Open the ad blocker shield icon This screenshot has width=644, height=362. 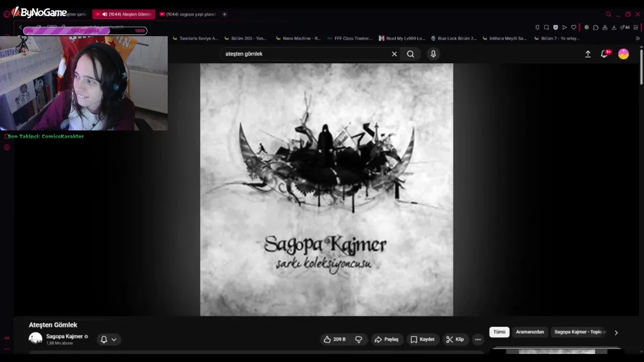tap(555, 27)
